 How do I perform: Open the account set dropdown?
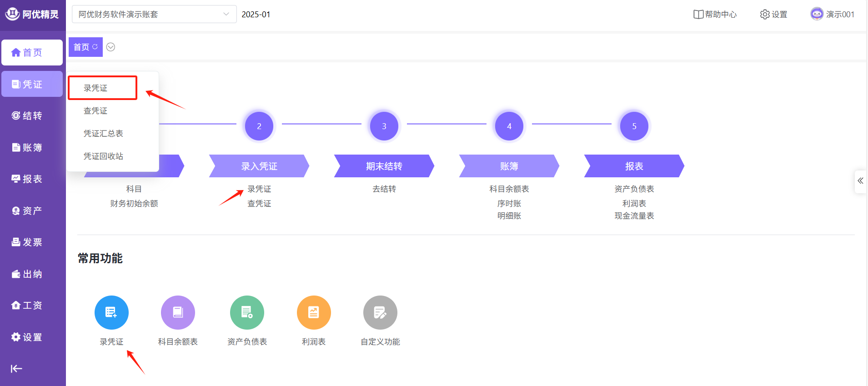click(x=154, y=14)
